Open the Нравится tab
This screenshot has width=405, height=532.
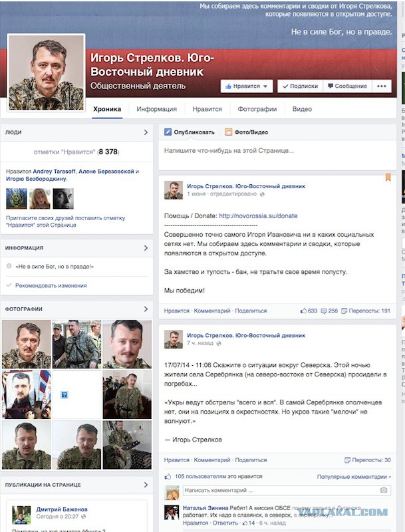point(207,109)
